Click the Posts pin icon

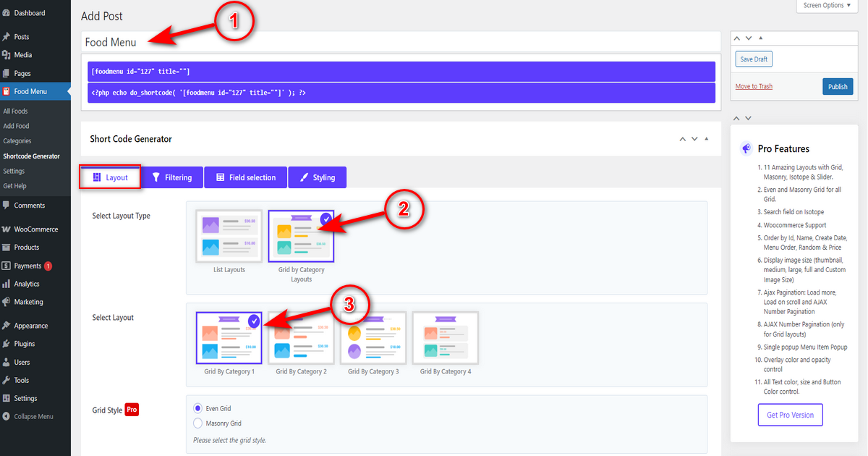tap(7, 37)
